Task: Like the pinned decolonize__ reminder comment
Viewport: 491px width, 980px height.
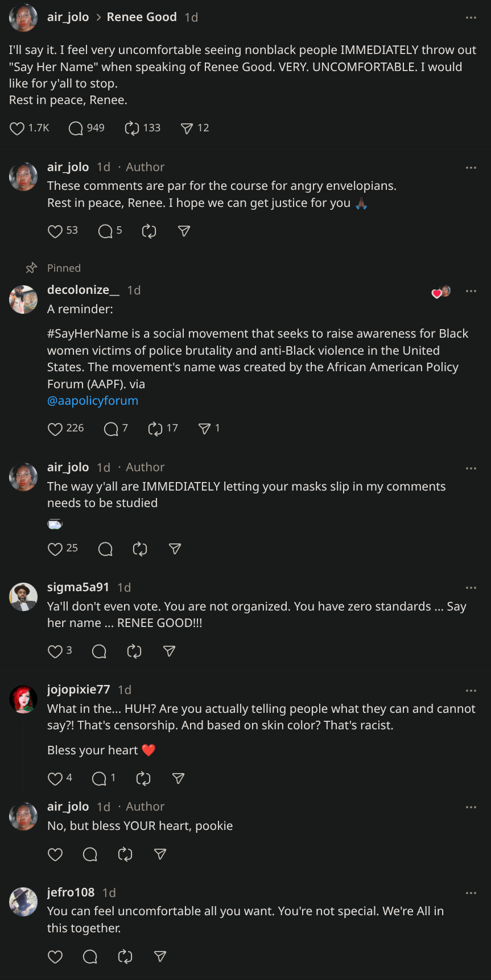Action: pyautogui.click(x=55, y=429)
